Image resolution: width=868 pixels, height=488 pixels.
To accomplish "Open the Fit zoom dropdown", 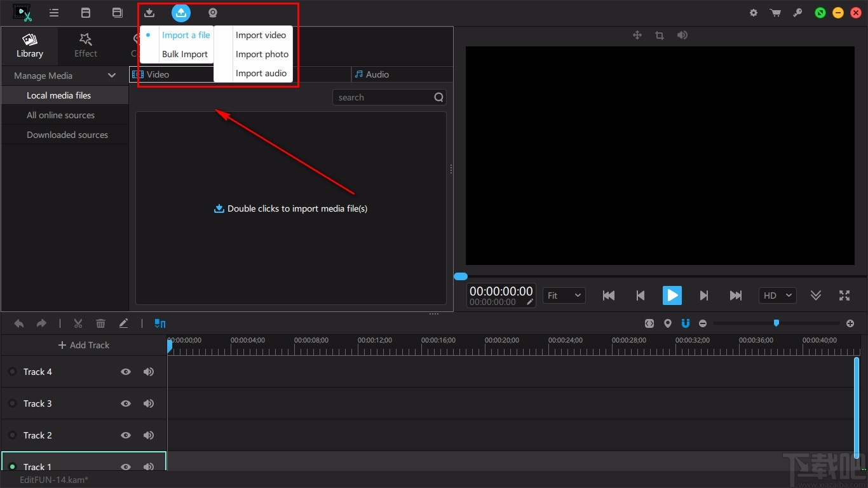I will tap(564, 295).
